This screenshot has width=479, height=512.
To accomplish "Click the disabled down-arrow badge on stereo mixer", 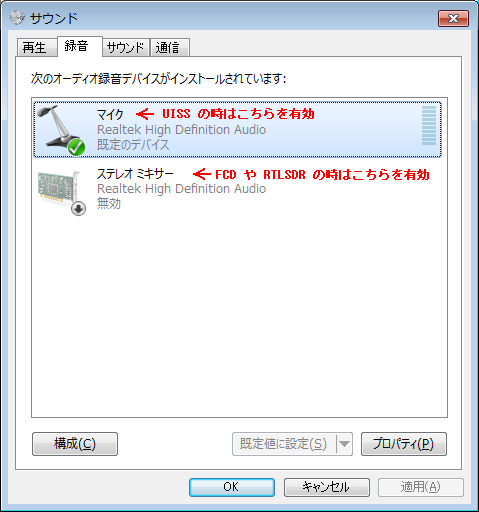I will point(78,209).
